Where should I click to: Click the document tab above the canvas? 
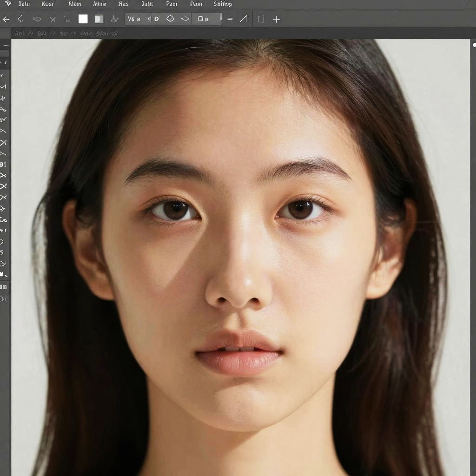click(x=65, y=33)
